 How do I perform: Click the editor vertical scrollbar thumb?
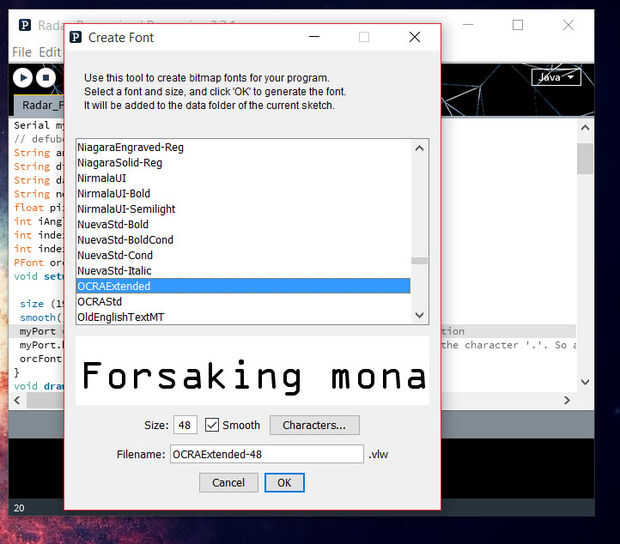coord(585,159)
